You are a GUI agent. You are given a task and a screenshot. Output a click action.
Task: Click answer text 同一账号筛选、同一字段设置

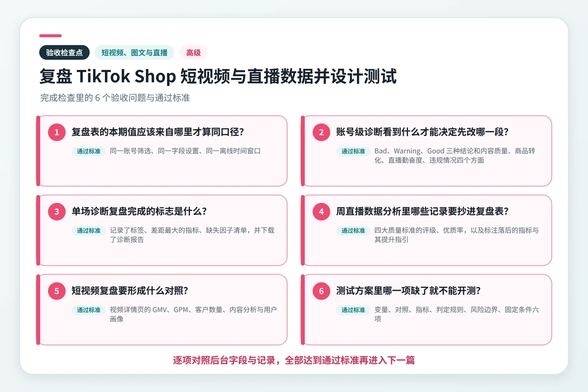(185, 151)
